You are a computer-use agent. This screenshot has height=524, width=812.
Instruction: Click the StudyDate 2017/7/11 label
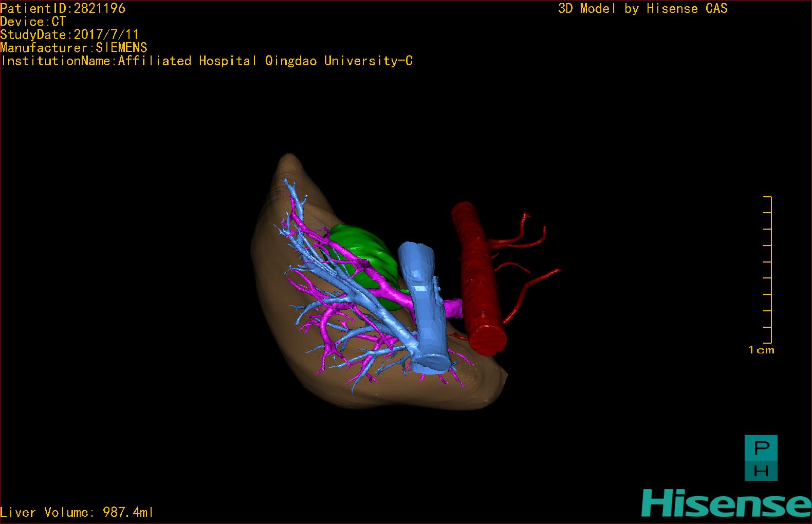pos(69,34)
